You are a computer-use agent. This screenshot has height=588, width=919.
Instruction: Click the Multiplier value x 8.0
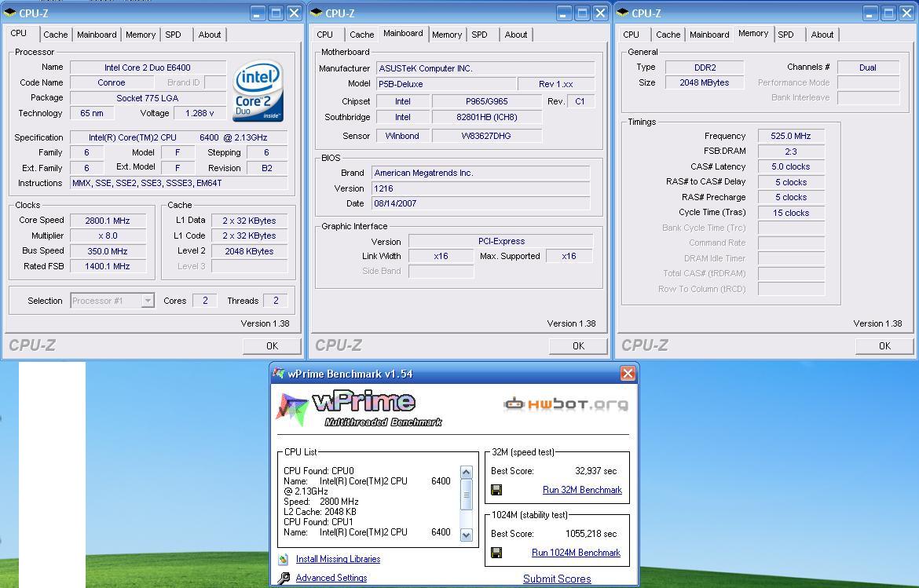coord(108,236)
